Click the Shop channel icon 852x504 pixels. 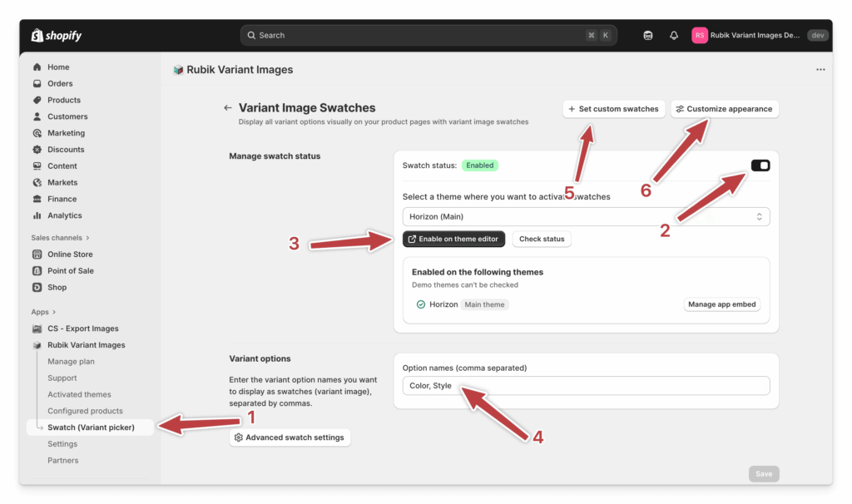coord(37,287)
